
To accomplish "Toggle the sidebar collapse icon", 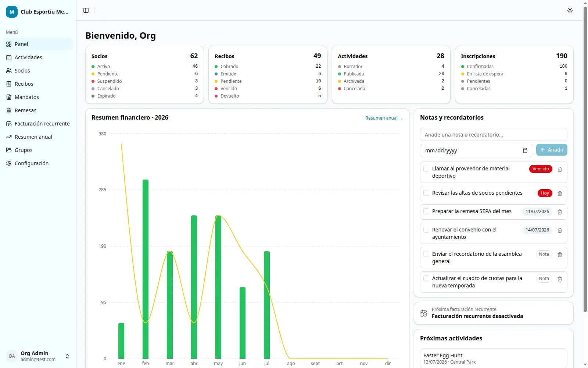I will pyautogui.click(x=86, y=10).
